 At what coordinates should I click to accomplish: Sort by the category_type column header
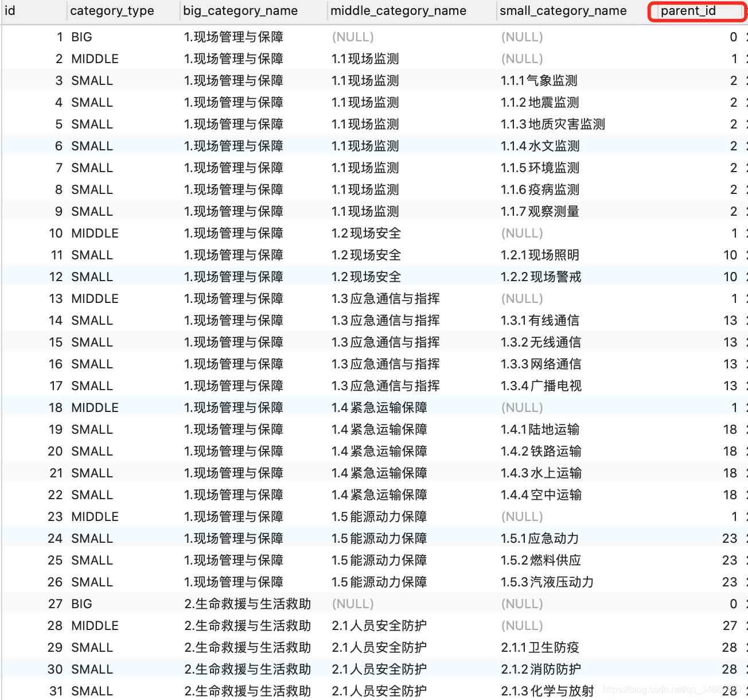click(x=111, y=10)
